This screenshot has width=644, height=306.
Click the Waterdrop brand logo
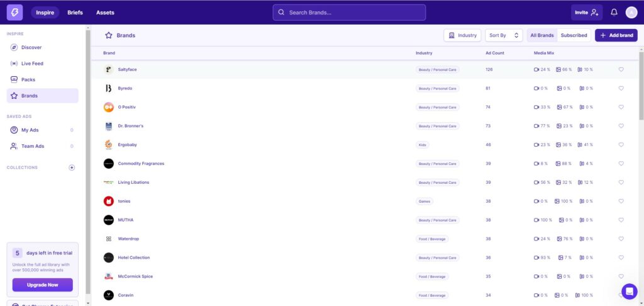[x=108, y=239]
